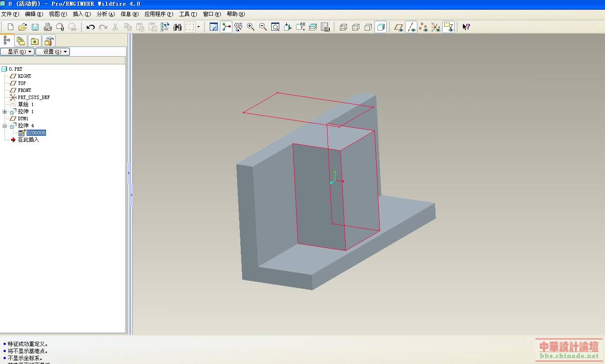Open the 插入 (Insert) menu

pos(82,14)
